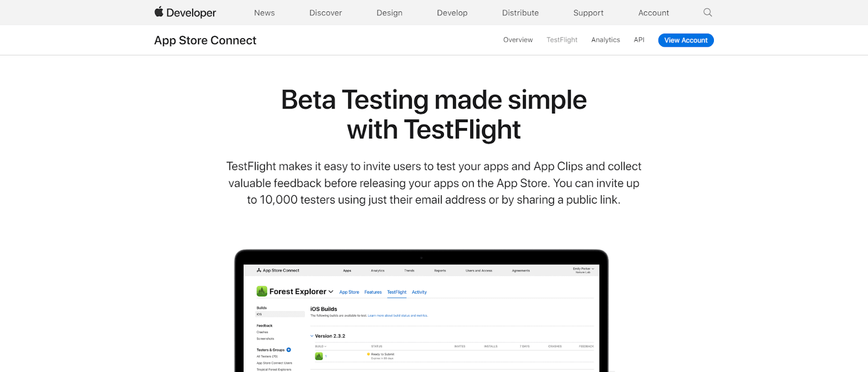
Task: Click the CRASHES column header
Action: point(555,346)
